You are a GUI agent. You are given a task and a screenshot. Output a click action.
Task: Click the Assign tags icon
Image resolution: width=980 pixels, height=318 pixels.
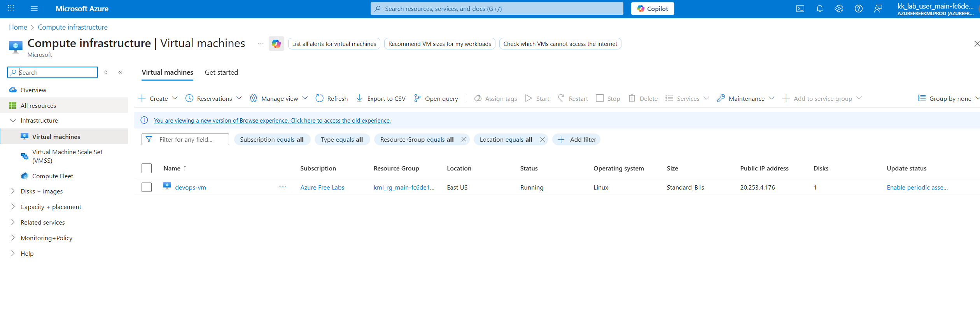point(478,98)
